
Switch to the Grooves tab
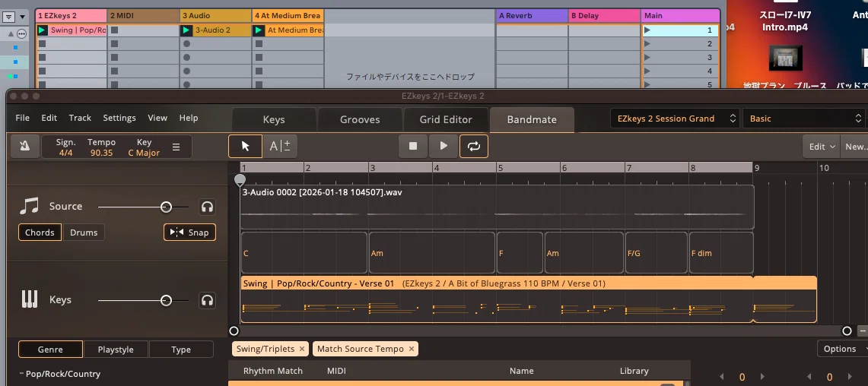[360, 119]
